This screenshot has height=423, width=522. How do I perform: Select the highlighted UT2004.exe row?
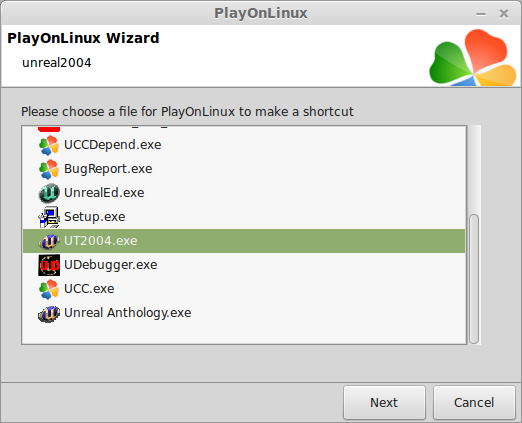244,241
